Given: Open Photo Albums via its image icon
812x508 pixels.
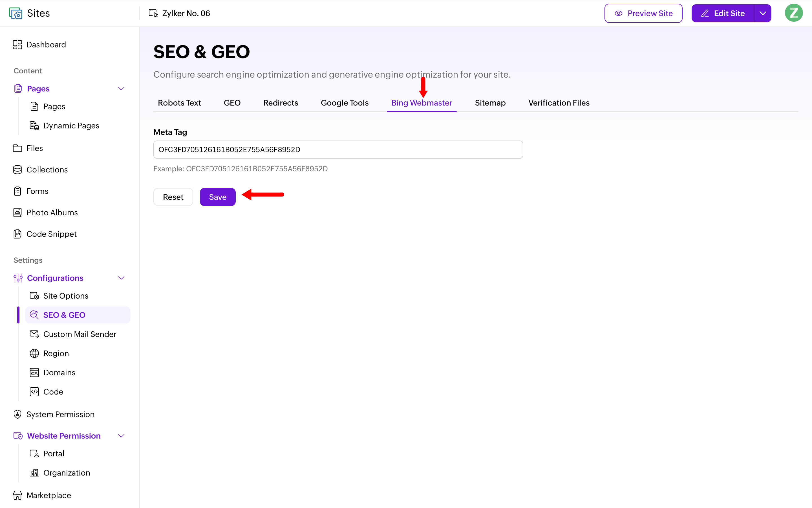Looking at the screenshot, I should pos(17,213).
